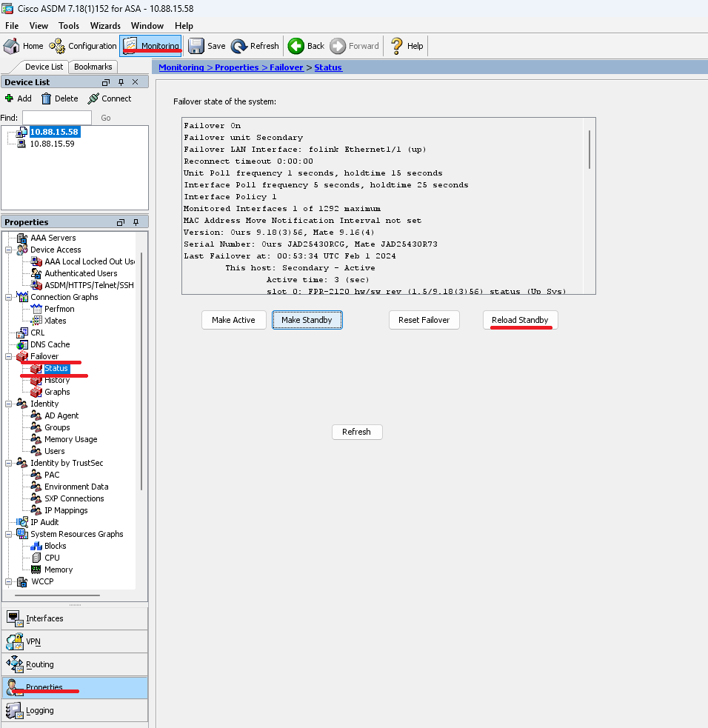This screenshot has width=708, height=728.
Task: Click the Perfmon graph icon
Action: [x=36, y=309]
